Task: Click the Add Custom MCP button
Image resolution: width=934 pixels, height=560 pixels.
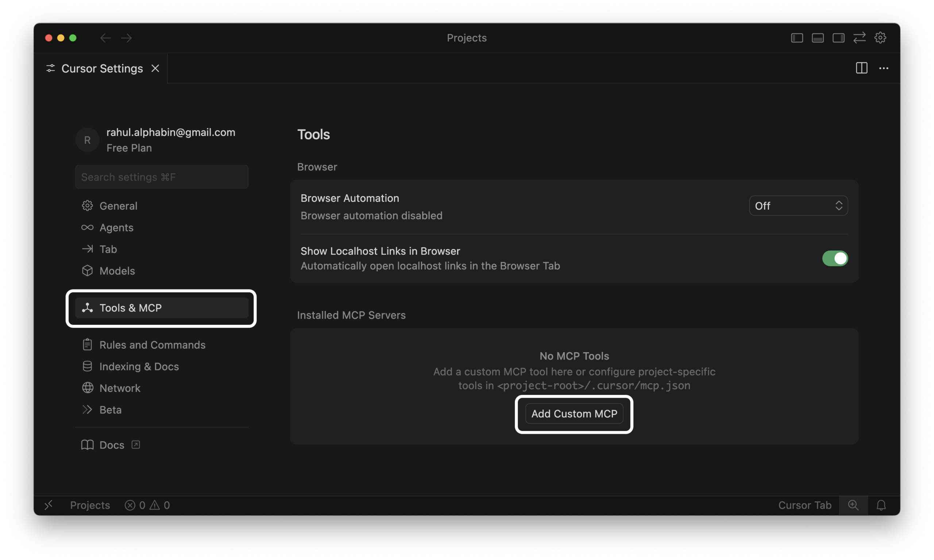Action: click(x=574, y=413)
